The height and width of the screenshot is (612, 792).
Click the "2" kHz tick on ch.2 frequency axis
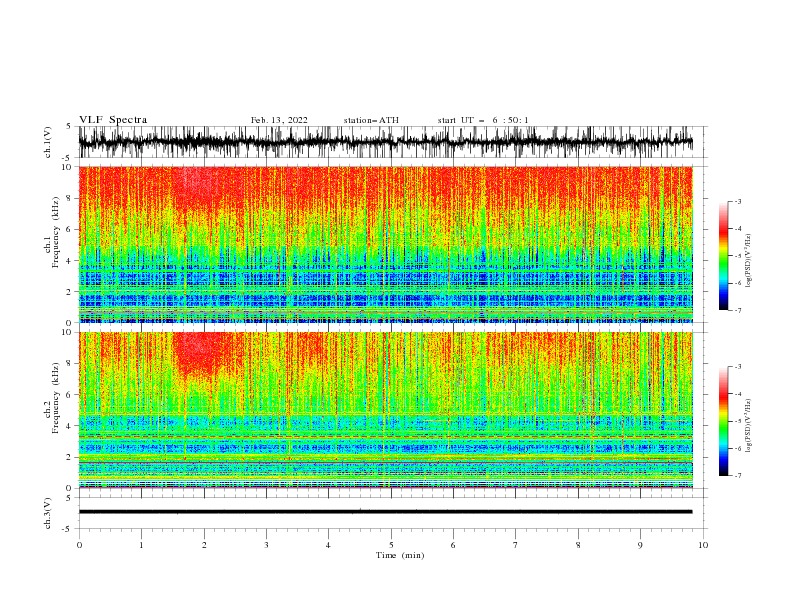[x=70, y=457]
